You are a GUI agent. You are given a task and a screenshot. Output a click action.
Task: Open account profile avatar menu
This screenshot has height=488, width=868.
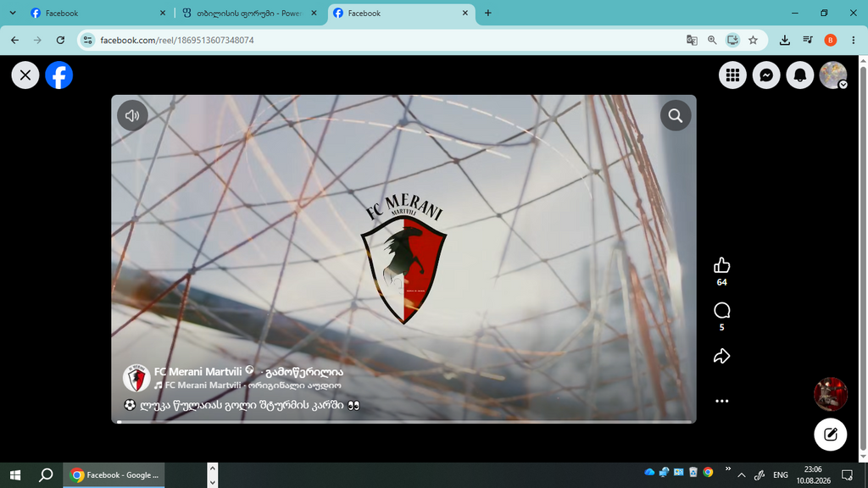tap(834, 75)
